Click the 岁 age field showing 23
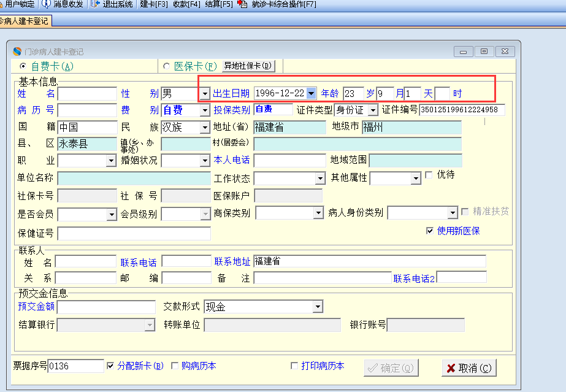566x392 pixels. (x=353, y=94)
